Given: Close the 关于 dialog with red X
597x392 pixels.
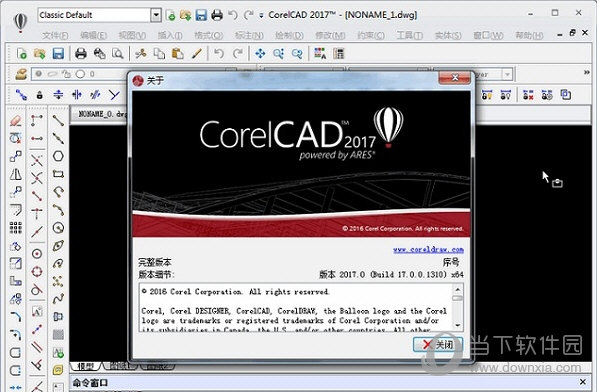Looking at the screenshot, I should click(x=455, y=78).
